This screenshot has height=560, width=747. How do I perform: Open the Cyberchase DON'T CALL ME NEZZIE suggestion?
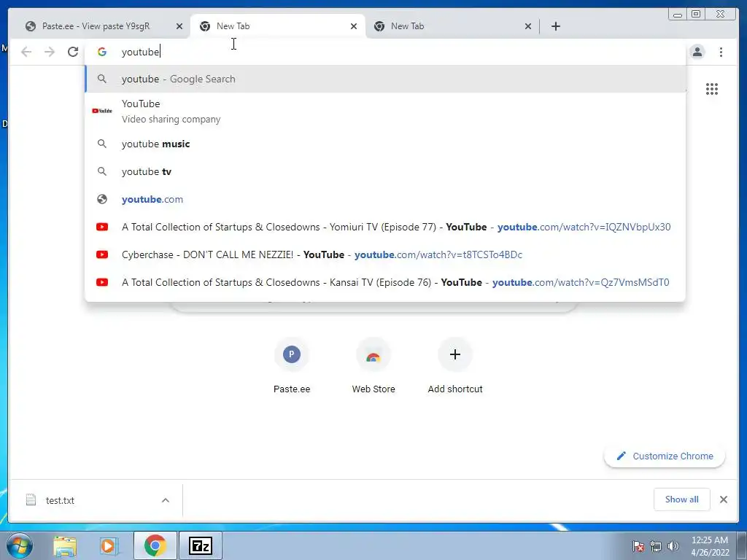pos(385,254)
